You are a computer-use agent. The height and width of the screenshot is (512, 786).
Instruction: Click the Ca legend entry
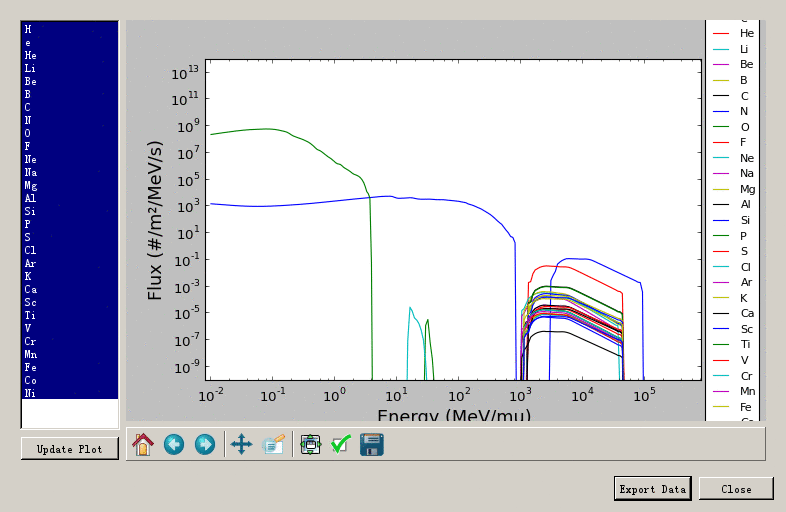coord(733,313)
